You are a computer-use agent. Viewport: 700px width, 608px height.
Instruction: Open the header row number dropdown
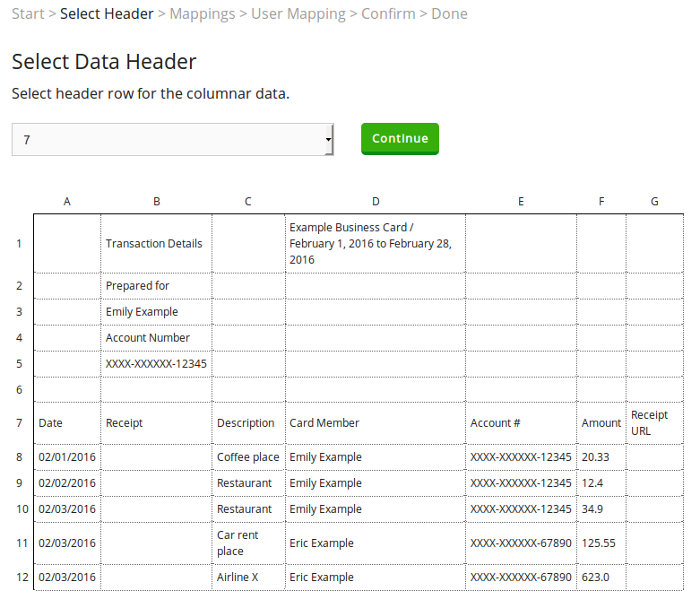tap(173, 140)
